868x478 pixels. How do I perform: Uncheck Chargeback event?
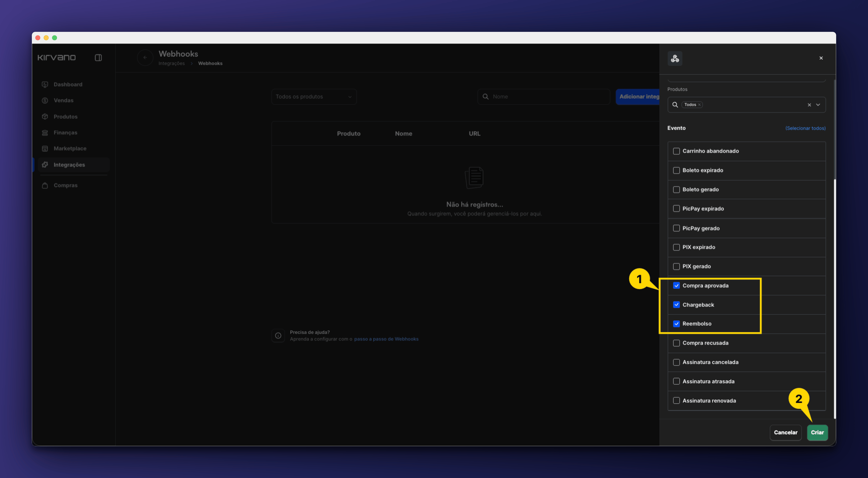pos(676,305)
